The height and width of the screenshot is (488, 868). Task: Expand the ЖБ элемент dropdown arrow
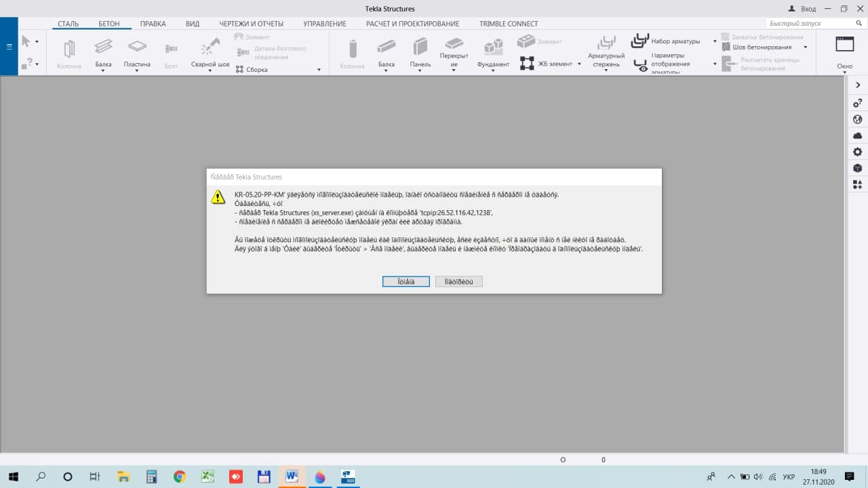(x=579, y=64)
